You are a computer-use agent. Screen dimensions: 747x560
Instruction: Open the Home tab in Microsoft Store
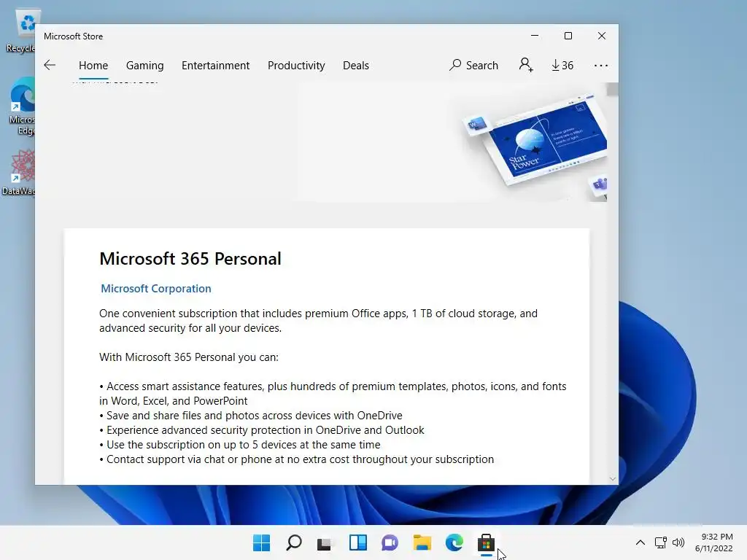click(x=93, y=65)
